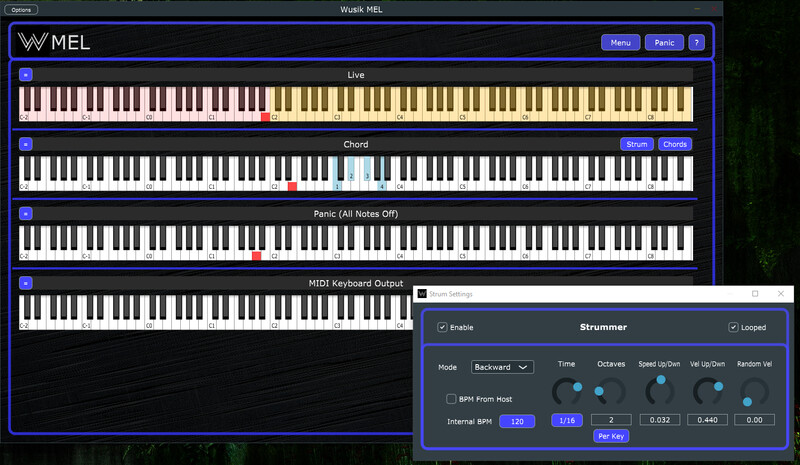Image resolution: width=800 pixels, height=465 pixels.
Task: Click red marker key on Chord keyboard
Action: (x=292, y=186)
